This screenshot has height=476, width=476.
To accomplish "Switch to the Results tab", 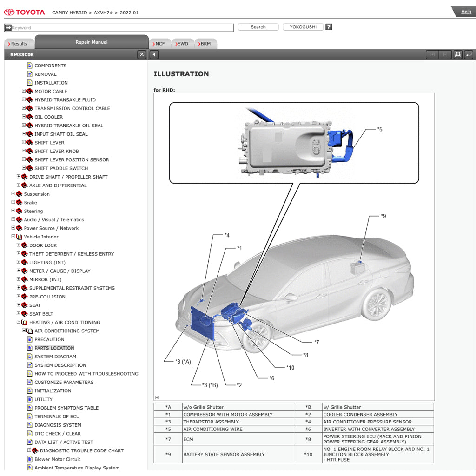I will (19, 43).
